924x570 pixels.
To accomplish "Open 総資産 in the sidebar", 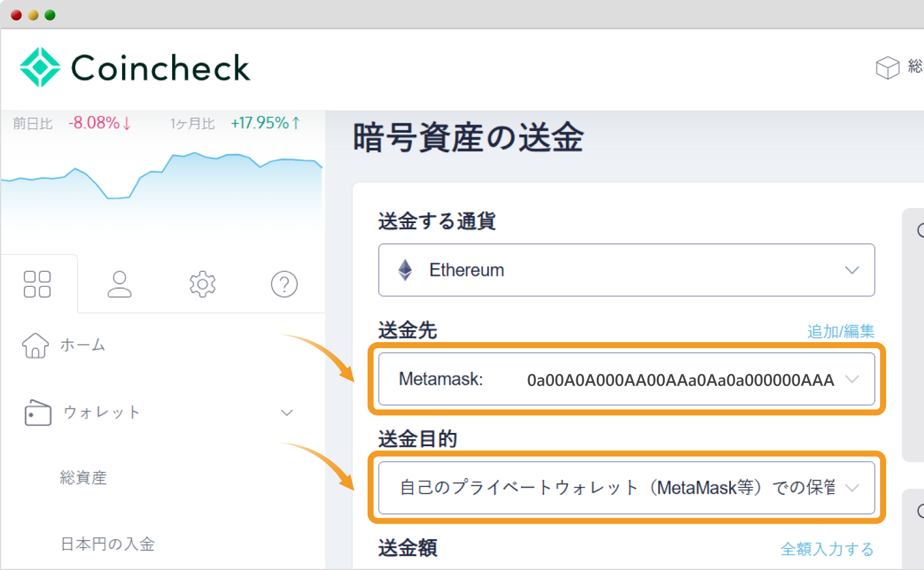I will [x=84, y=478].
